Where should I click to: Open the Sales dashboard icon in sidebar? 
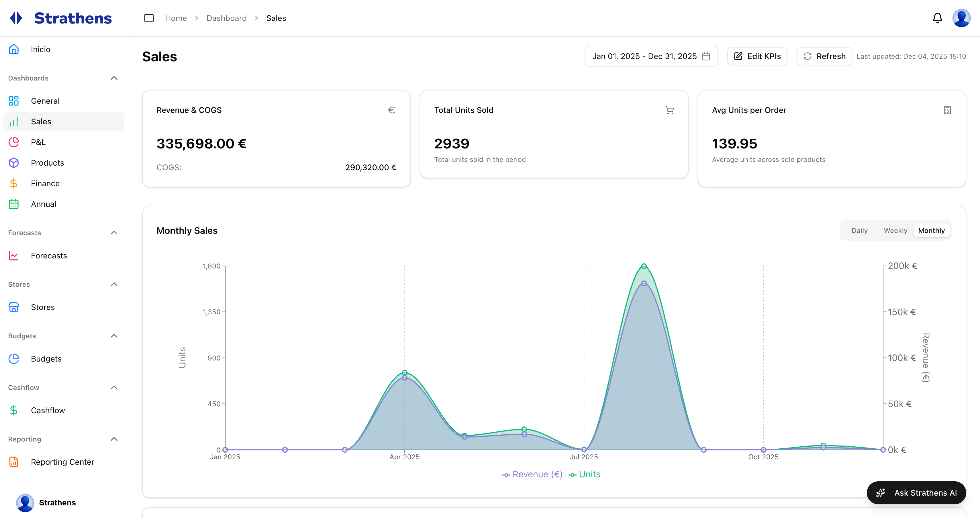tap(14, 121)
